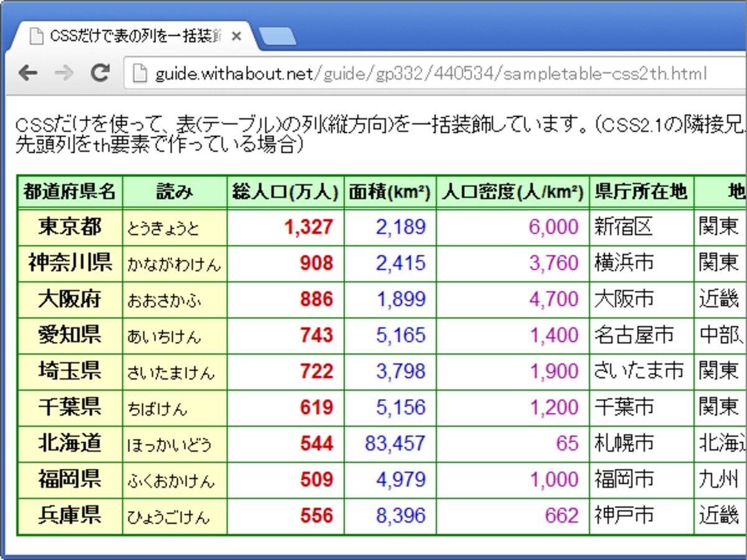The width and height of the screenshot is (747, 560).
Task: Click the area value 8,396
Action: (x=401, y=516)
